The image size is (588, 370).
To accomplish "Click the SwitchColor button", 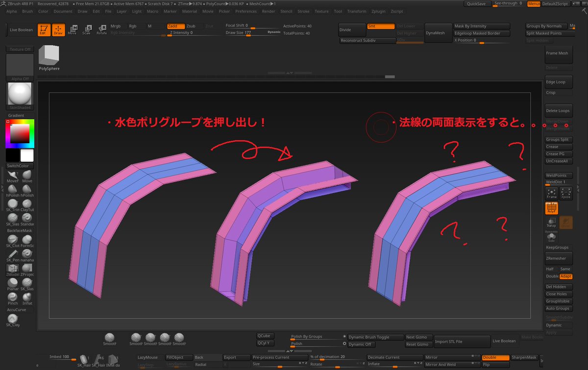I will click(x=20, y=166).
